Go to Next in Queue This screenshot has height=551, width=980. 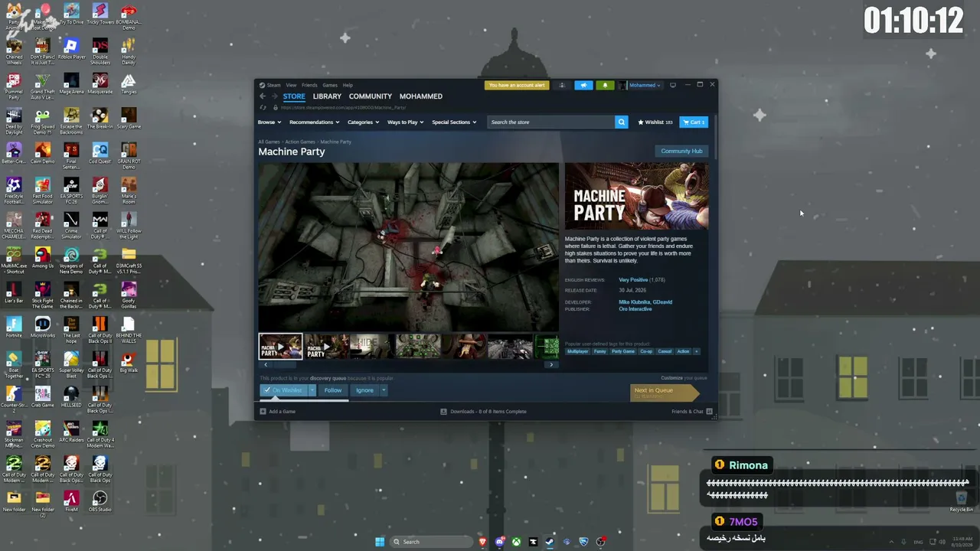tap(664, 393)
